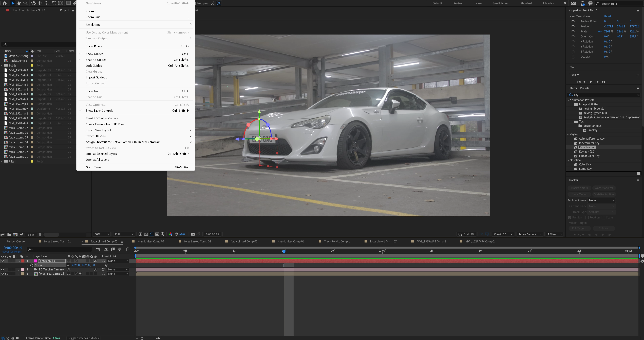Delete selected item with trash icon
This screenshot has width=644, height=340.
[x=40, y=235]
